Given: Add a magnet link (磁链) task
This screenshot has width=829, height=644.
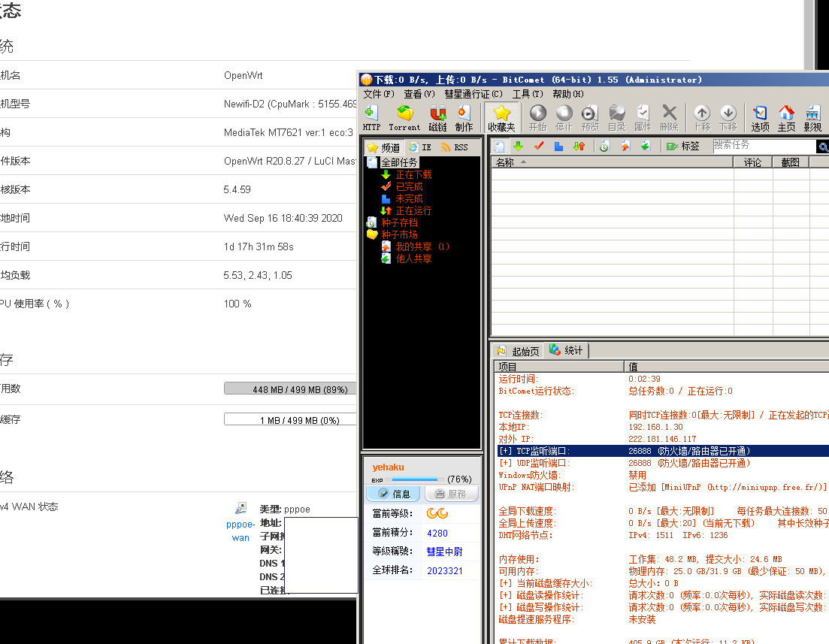Looking at the screenshot, I should [437, 117].
